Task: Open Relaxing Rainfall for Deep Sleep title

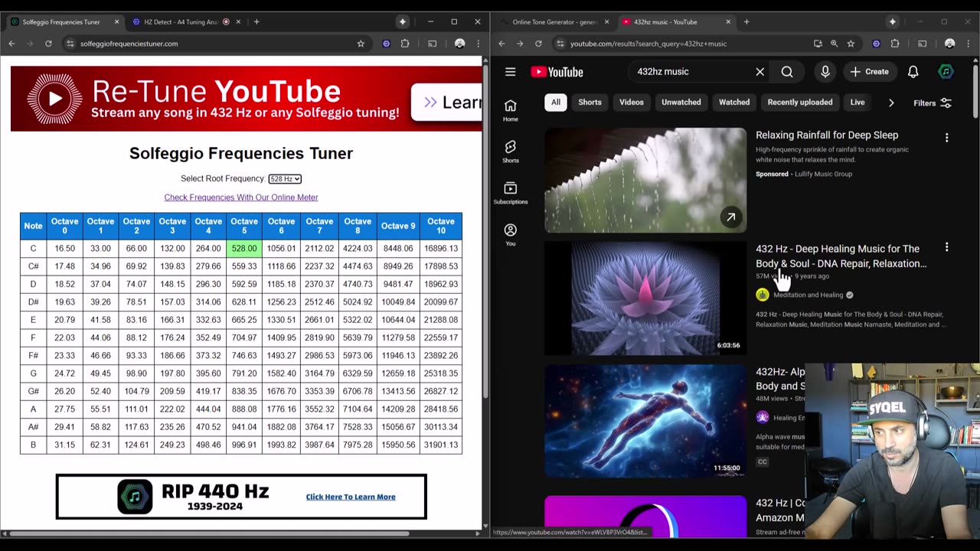Action: click(827, 135)
